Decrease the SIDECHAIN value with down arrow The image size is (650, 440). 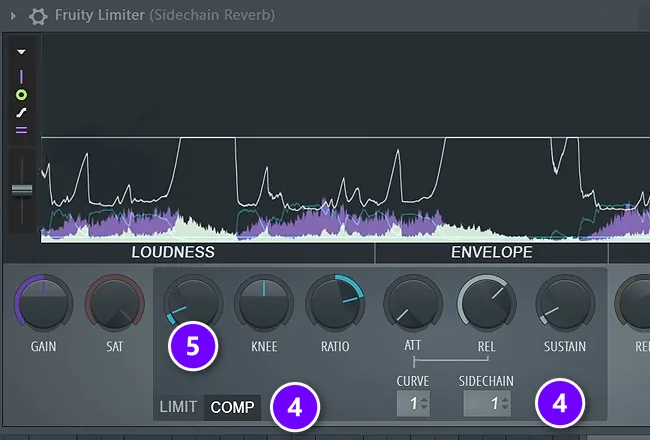click(504, 407)
